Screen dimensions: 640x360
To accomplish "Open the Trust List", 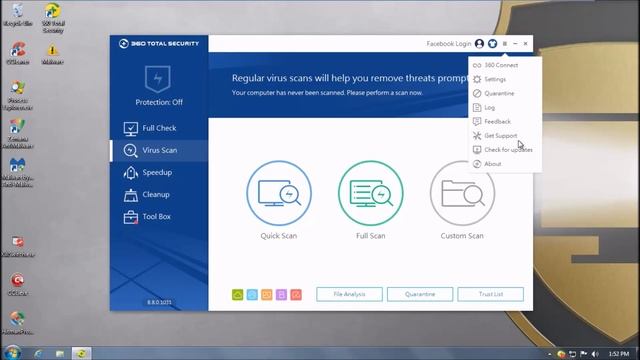I will pyautogui.click(x=491, y=294).
